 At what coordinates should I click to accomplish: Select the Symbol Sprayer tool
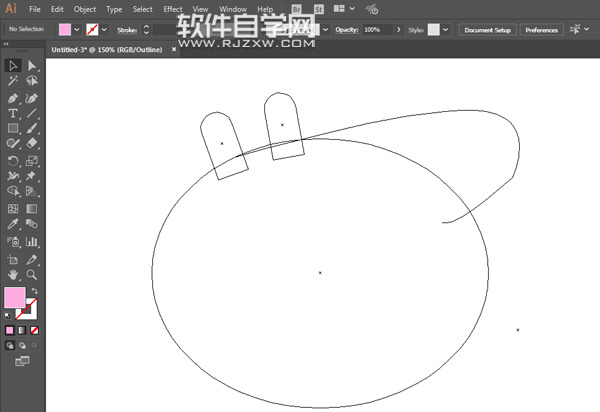point(13,241)
